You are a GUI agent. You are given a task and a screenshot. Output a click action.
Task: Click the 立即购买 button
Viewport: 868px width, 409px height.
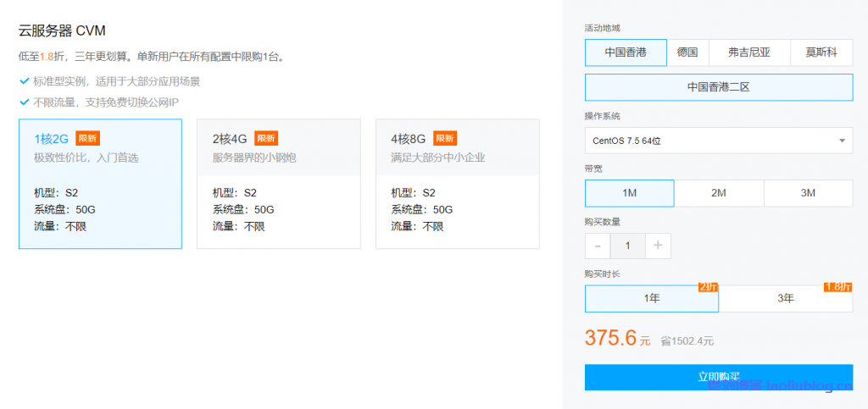[x=719, y=377]
